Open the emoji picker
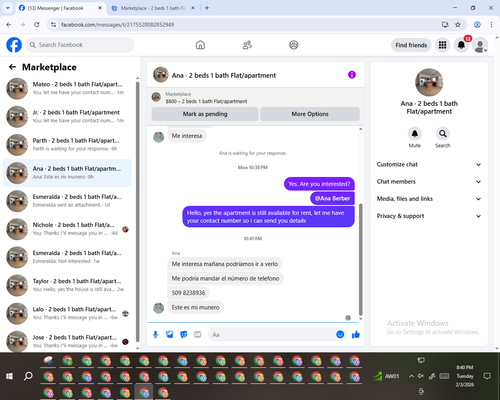 point(340,334)
